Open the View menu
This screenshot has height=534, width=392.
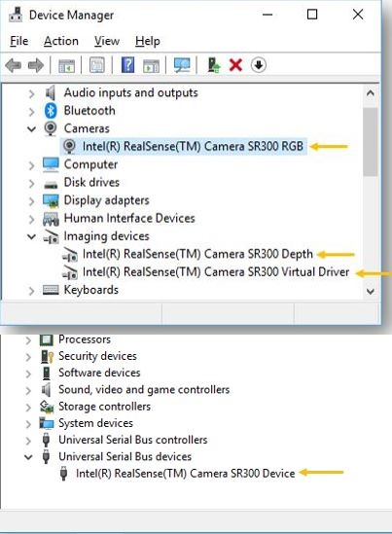click(x=107, y=41)
